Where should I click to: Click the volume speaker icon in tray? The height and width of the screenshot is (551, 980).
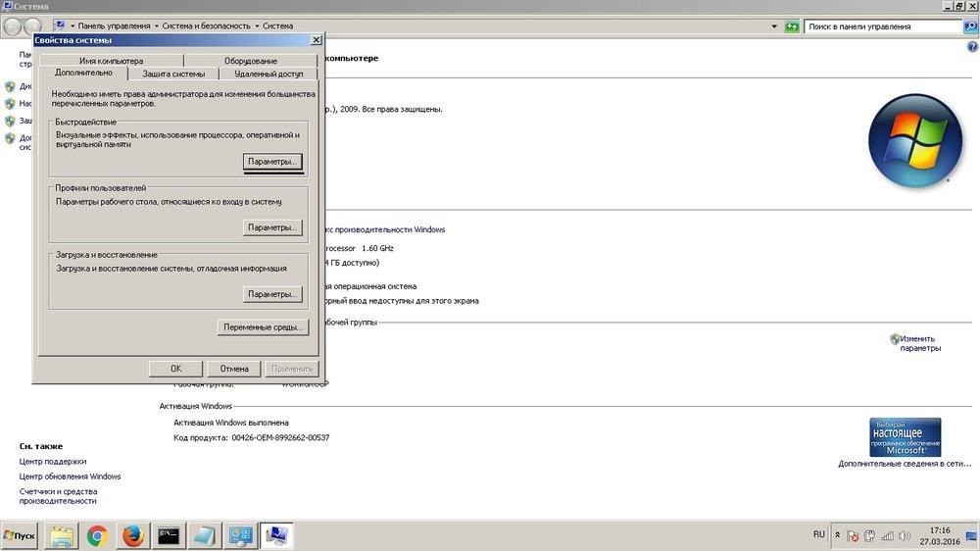[903, 536]
